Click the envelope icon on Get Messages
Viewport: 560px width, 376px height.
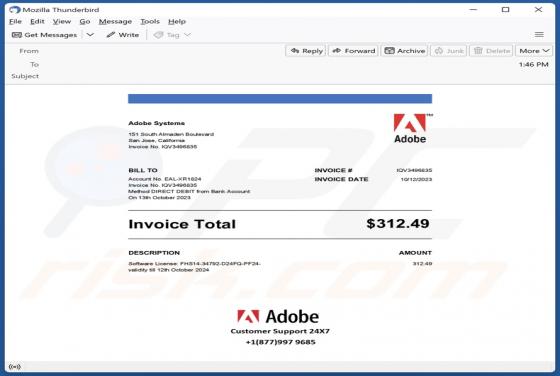point(17,35)
